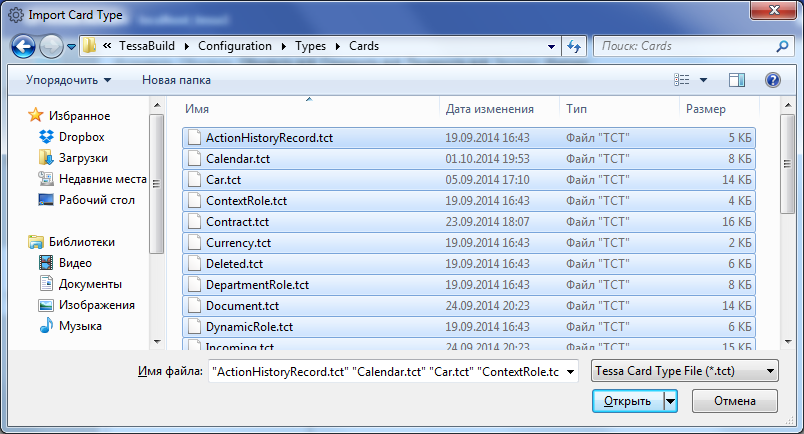Open the address bar path history dropdown
Viewport: 804px width, 434px height.
(551, 47)
